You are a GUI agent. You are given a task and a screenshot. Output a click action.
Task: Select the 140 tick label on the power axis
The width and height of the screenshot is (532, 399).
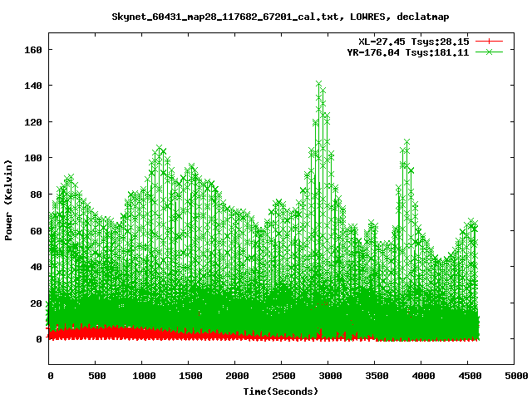pyautogui.click(x=33, y=86)
